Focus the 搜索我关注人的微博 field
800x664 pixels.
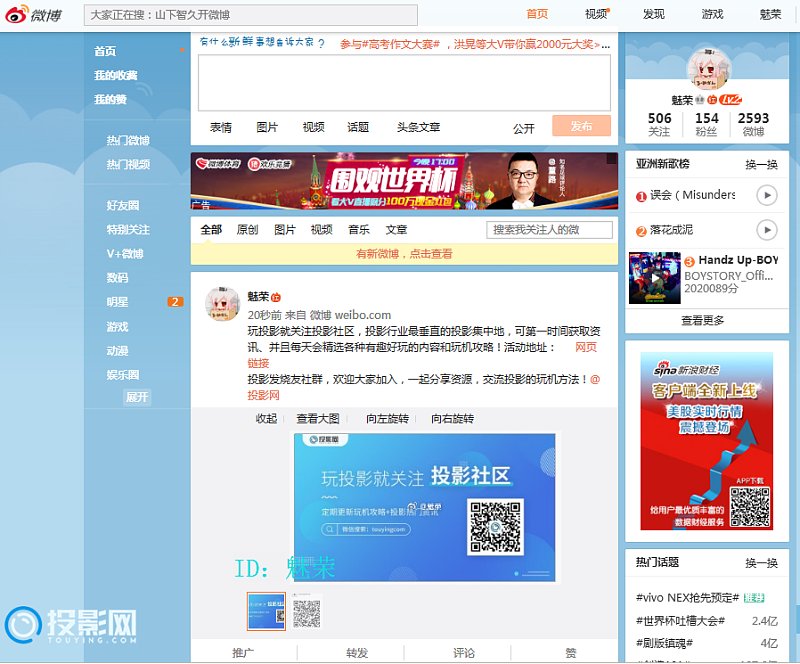(549, 230)
